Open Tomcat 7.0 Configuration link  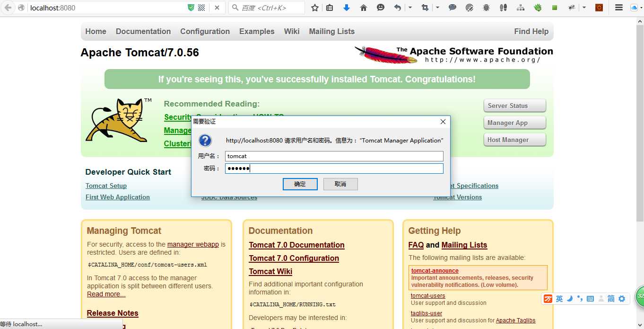point(294,258)
